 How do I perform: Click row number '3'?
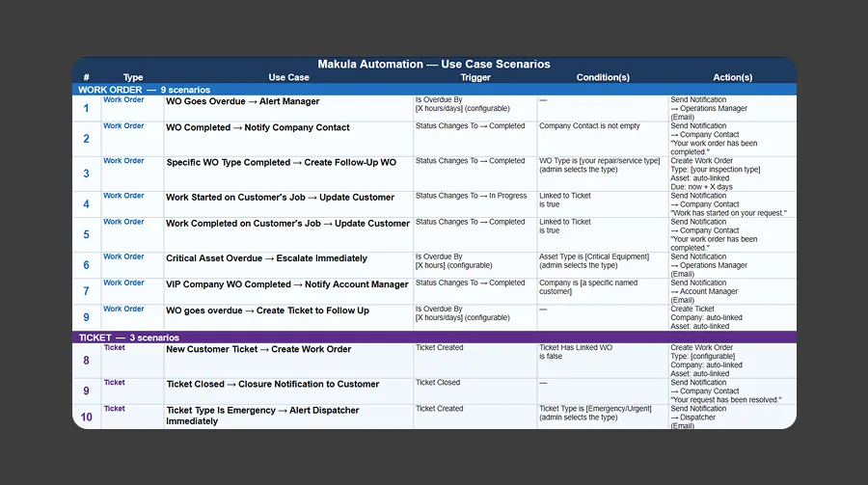point(86,174)
